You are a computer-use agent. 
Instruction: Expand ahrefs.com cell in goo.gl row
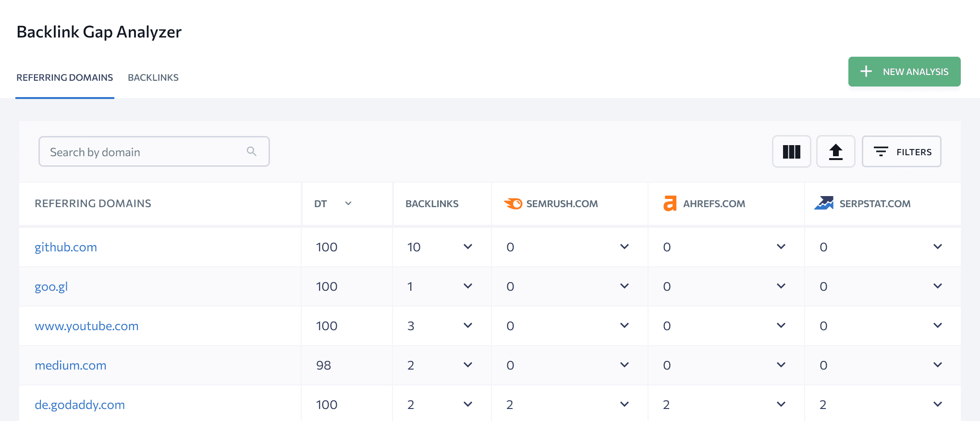pyautogui.click(x=781, y=286)
